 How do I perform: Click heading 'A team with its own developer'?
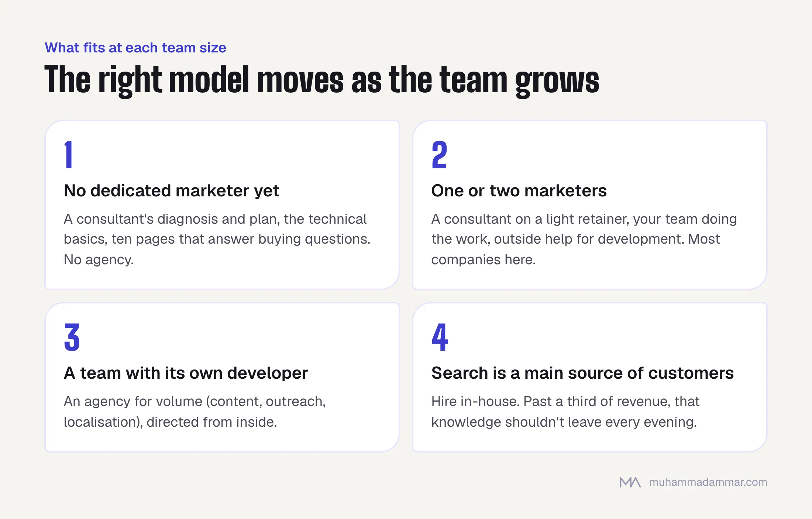click(x=186, y=373)
